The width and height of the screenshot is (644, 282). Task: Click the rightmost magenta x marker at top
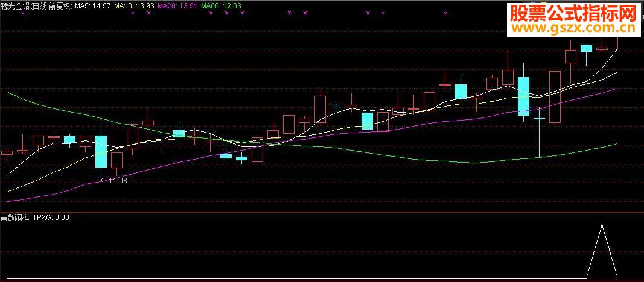click(445, 13)
